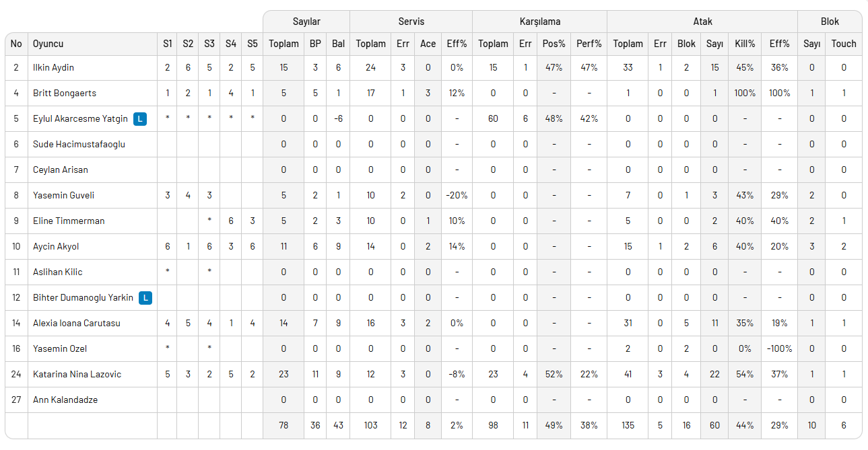Click the Sayılar group header
The image size is (868, 450).
click(x=306, y=22)
